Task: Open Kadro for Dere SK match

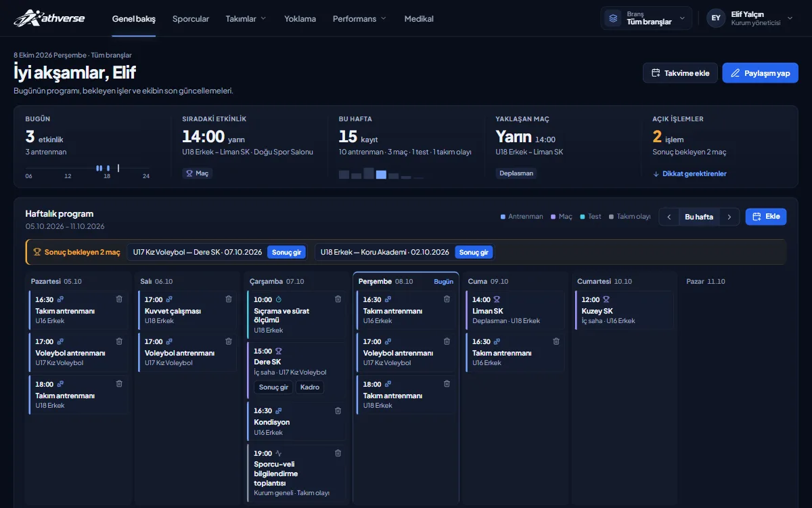Action: 310,387
